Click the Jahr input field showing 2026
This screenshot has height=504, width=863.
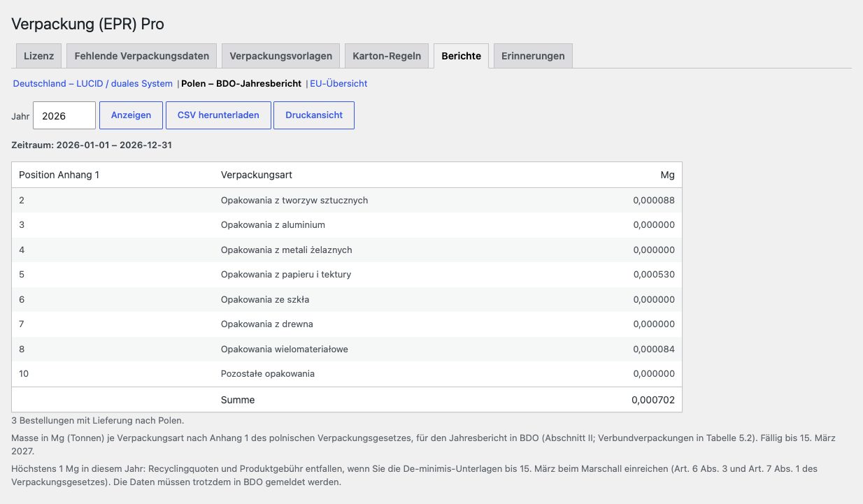[64, 115]
